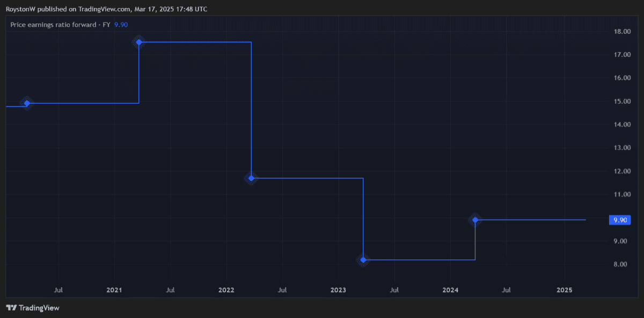Select the diamond marker at the 17.50 peak
Screen dimensions: 644x318
click(x=139, y=42)
